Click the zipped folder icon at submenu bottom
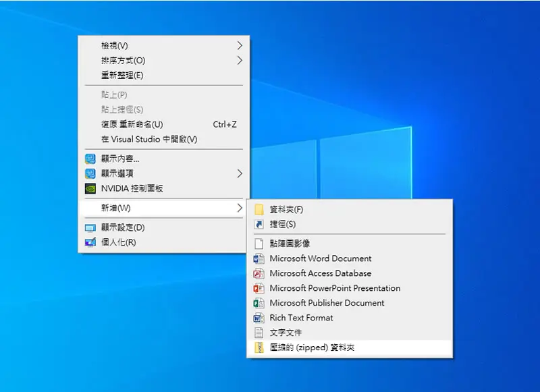 pos(259,347)
